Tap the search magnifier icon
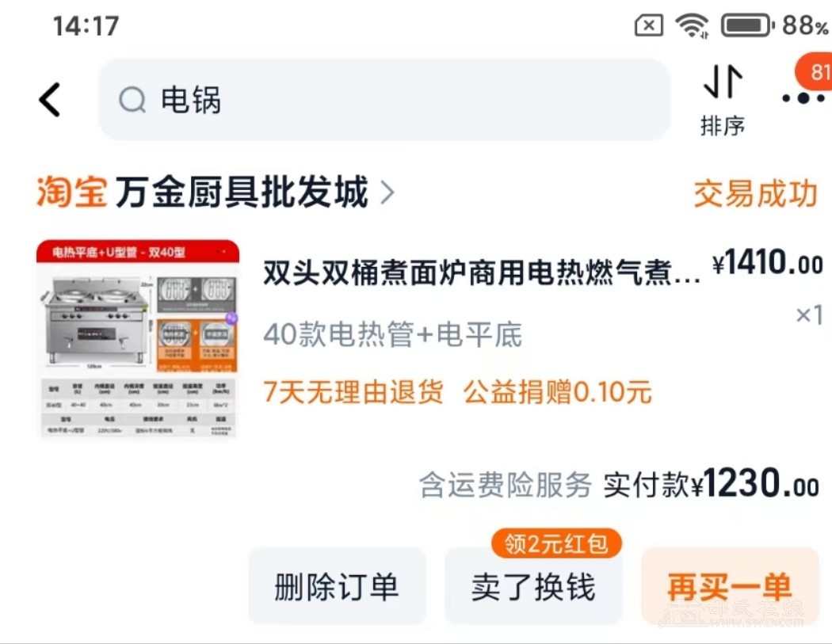 [x=132, y=100]
